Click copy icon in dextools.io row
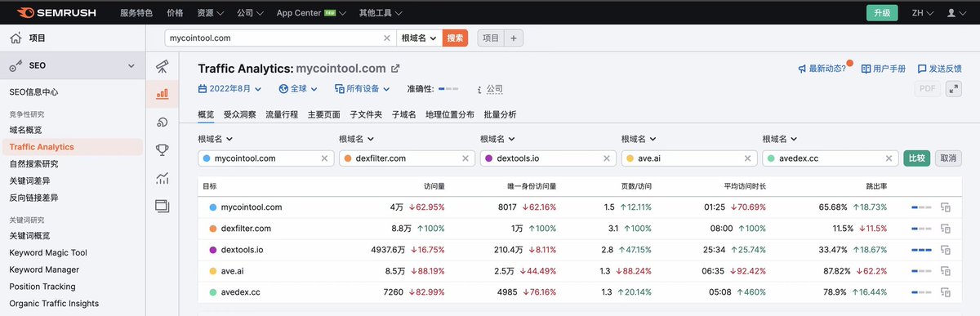The height and width of the screenshot is (316, 980). coord(946,250)
